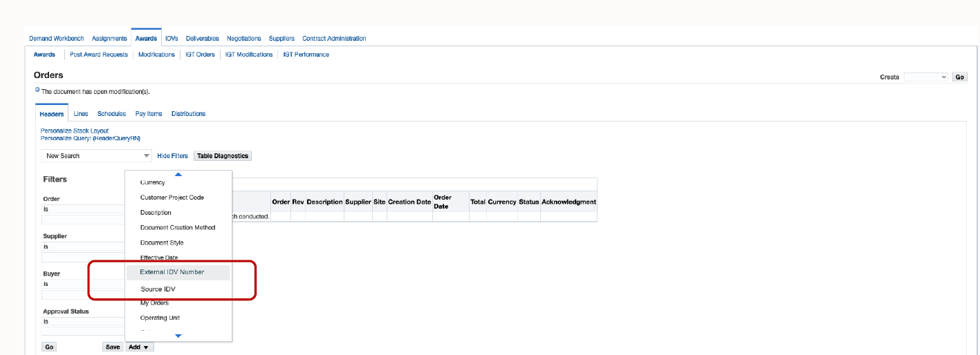This screenshot has height=355, width=980.
Task: Click the Description column header
Action: point(325,202)
